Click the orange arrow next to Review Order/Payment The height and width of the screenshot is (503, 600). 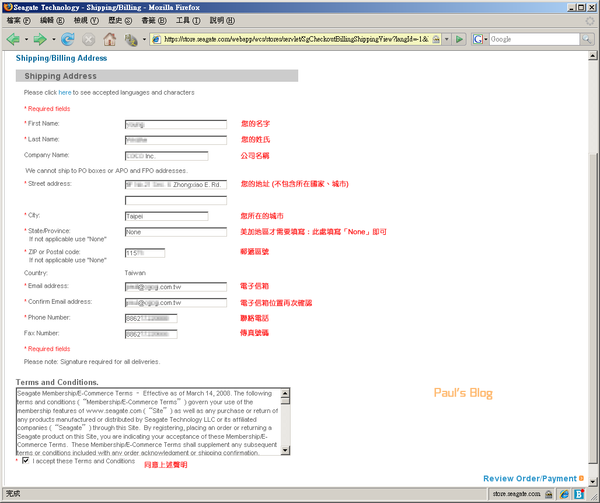point(581,478)
